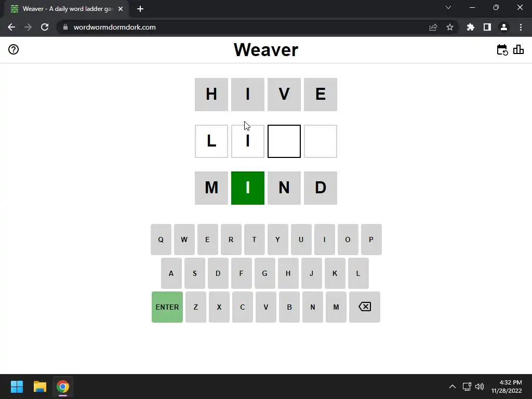Tap the D key on the on-screen keyboard

[218, 273]
